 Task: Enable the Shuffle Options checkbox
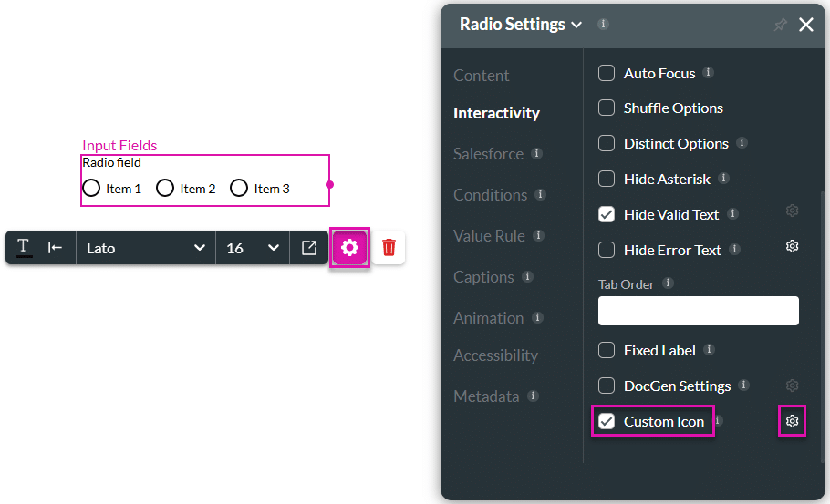[x=607, y=108]
